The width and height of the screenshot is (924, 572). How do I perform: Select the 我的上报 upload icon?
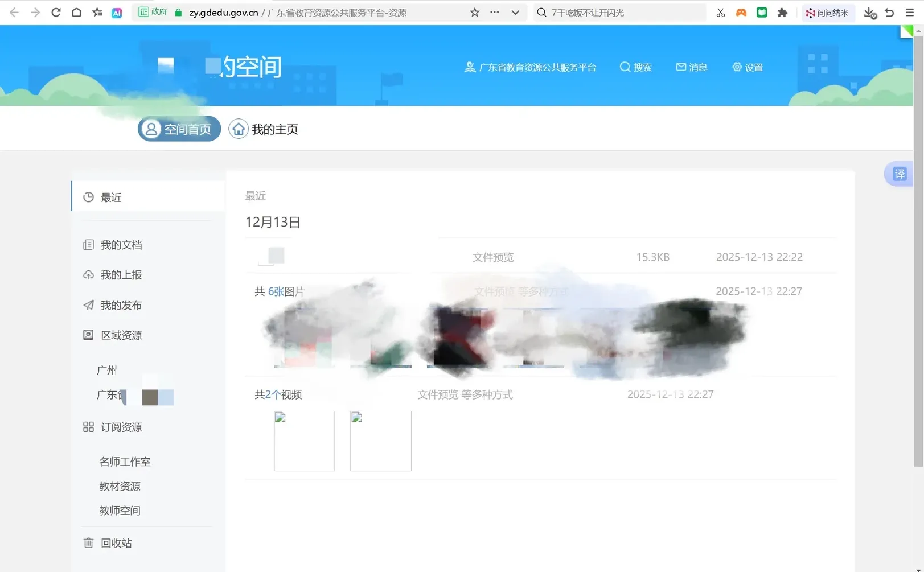88,275
